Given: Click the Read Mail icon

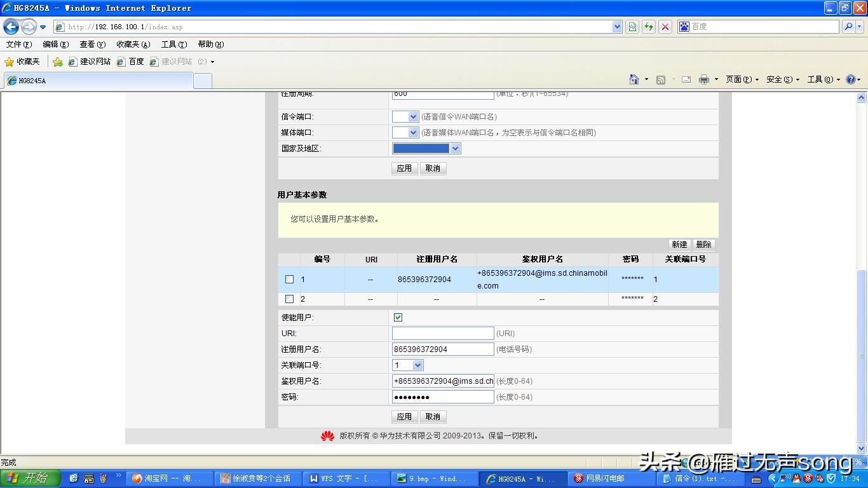Looking at the screenshot, I should pyautogui.click(x=686, y=79).
